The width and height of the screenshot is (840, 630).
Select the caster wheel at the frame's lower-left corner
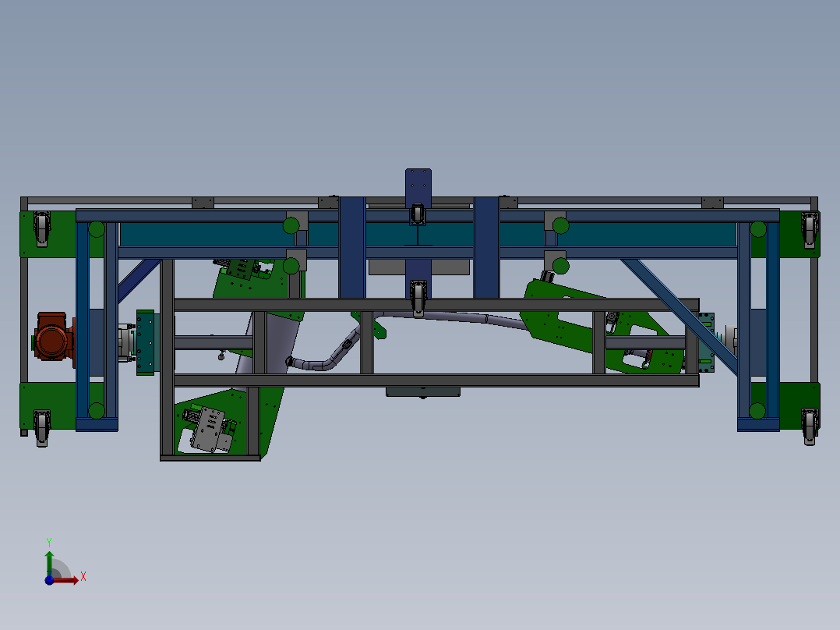click(42, 428)
